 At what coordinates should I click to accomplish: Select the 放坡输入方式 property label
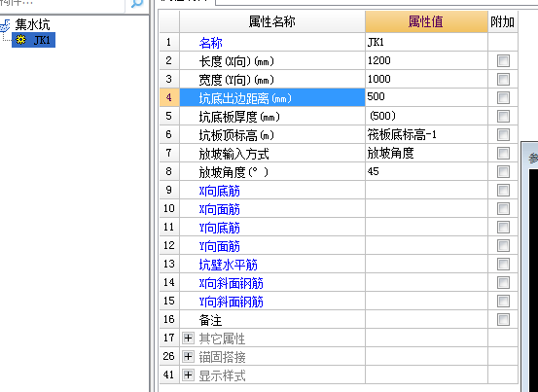[x=234, y=154]
